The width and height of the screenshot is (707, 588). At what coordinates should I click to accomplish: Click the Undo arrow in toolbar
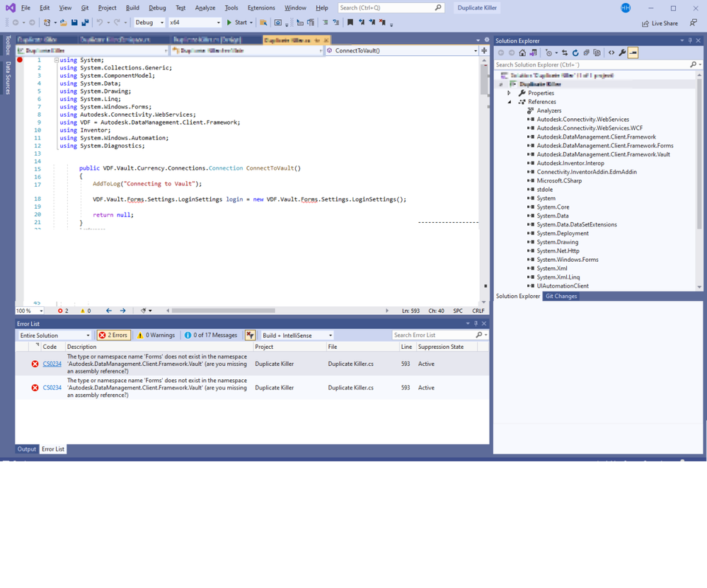pos(100,23)
